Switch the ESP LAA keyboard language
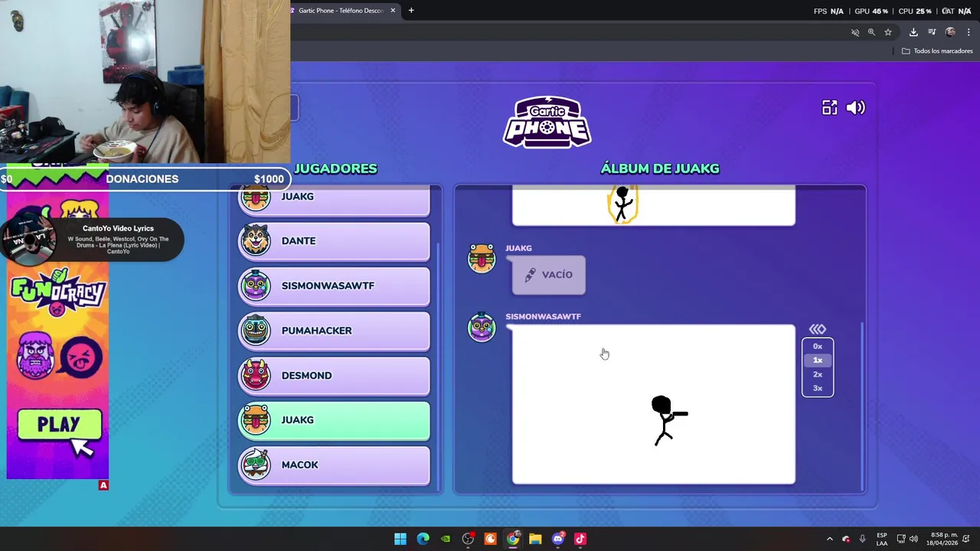This screenshot has height=551, width=980. (882, 539)
